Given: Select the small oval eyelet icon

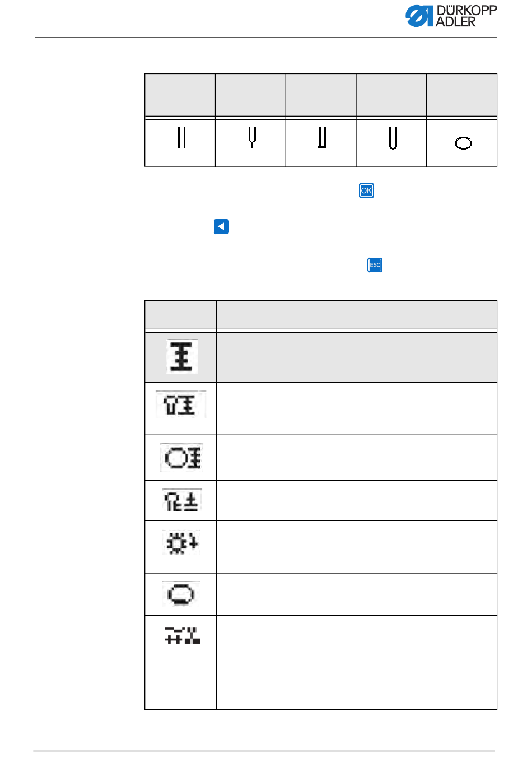Looking at the screenshot, I should click(x=463, y=143).
